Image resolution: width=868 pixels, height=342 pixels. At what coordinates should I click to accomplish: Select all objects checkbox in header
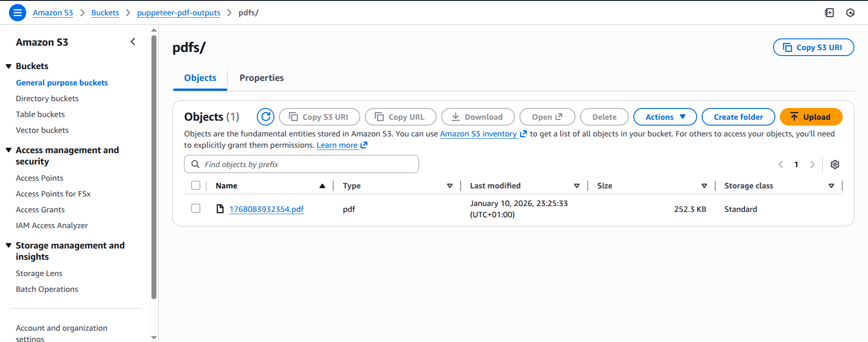(x=196, y=185)
